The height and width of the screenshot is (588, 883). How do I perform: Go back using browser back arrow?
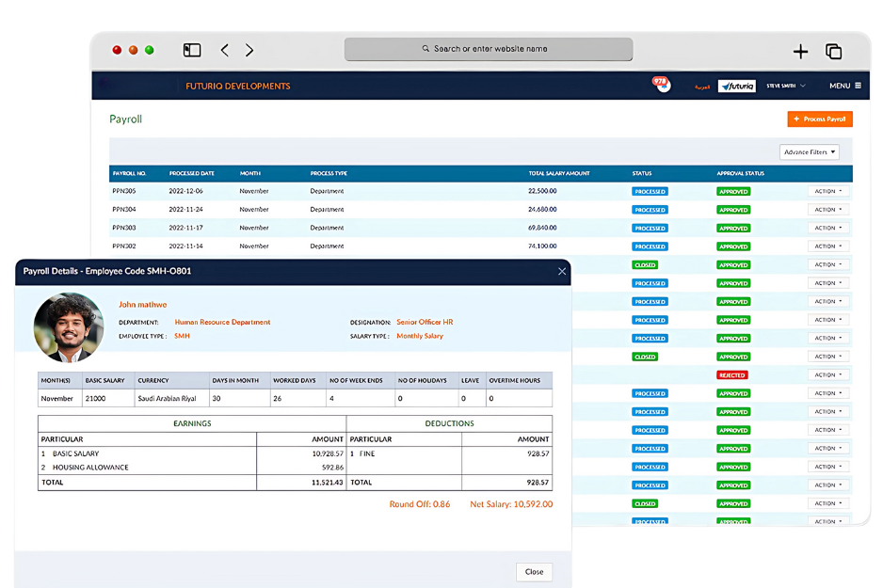pyautogui.click(x=224, y=50)
